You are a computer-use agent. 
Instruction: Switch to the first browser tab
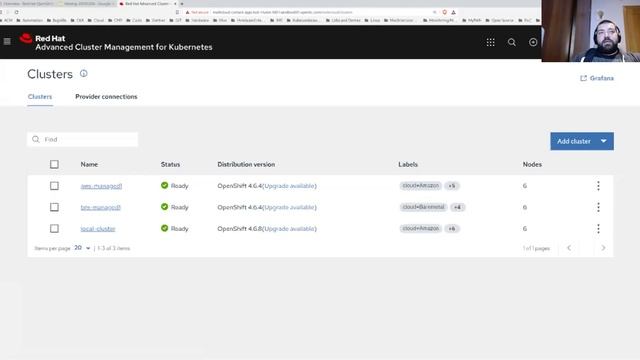[x=27, y=4]
